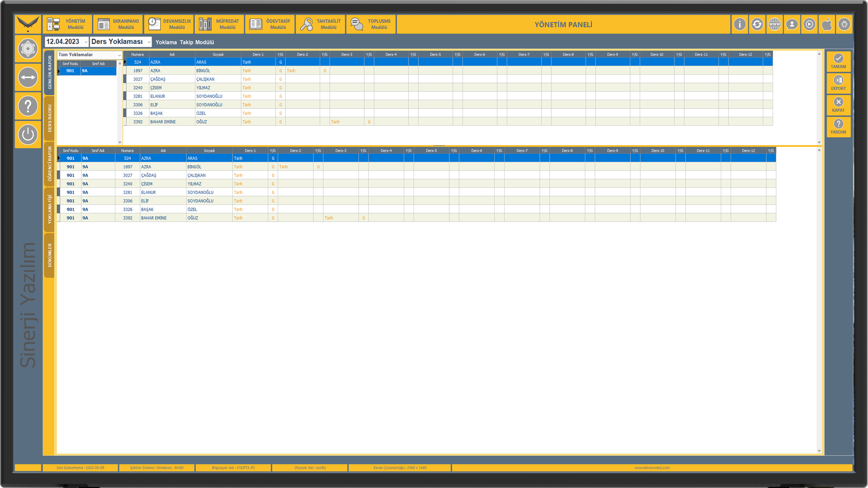This screenshot has height=488, width=868.
Task: Open the Tüm Yoklamalar dropdown
Action: click(x=119, y=55)
